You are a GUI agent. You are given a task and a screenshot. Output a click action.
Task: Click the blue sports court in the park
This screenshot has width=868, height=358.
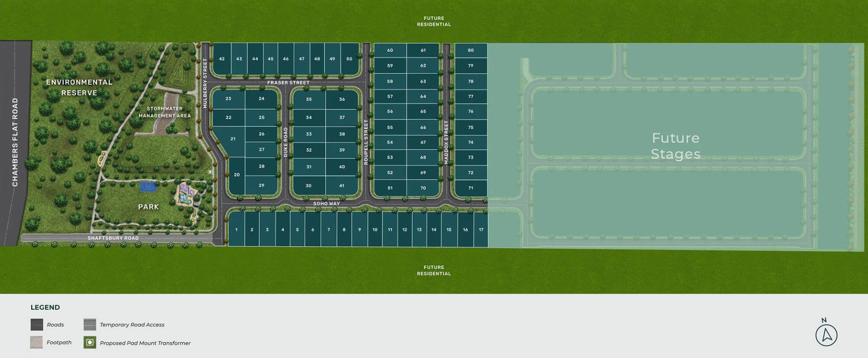[x=148, y=186]
